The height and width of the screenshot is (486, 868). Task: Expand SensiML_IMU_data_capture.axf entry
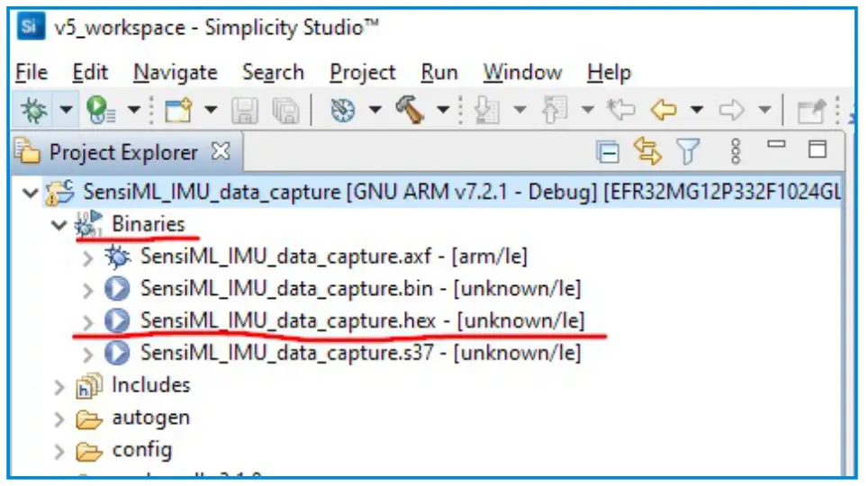87,258
